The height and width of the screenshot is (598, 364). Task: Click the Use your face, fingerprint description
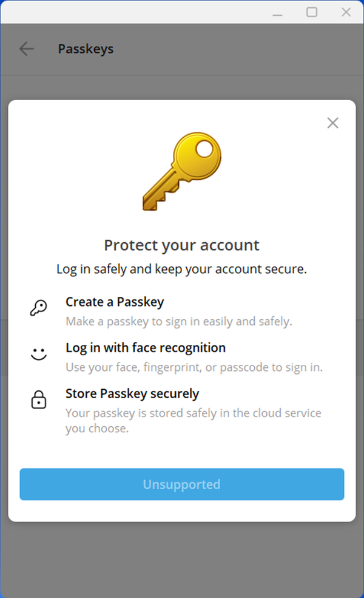pos(194,368)
